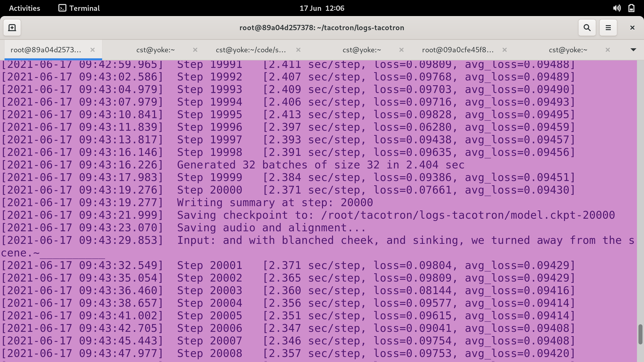Image resolution: width=644 pixels, height=362 pixels.
Task: Click the search icon in header
Action: click(x=587, y=28)
